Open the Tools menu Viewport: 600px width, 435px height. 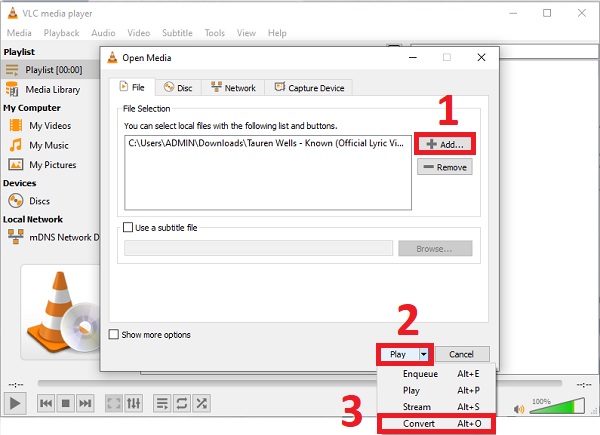tap(215, 33)
